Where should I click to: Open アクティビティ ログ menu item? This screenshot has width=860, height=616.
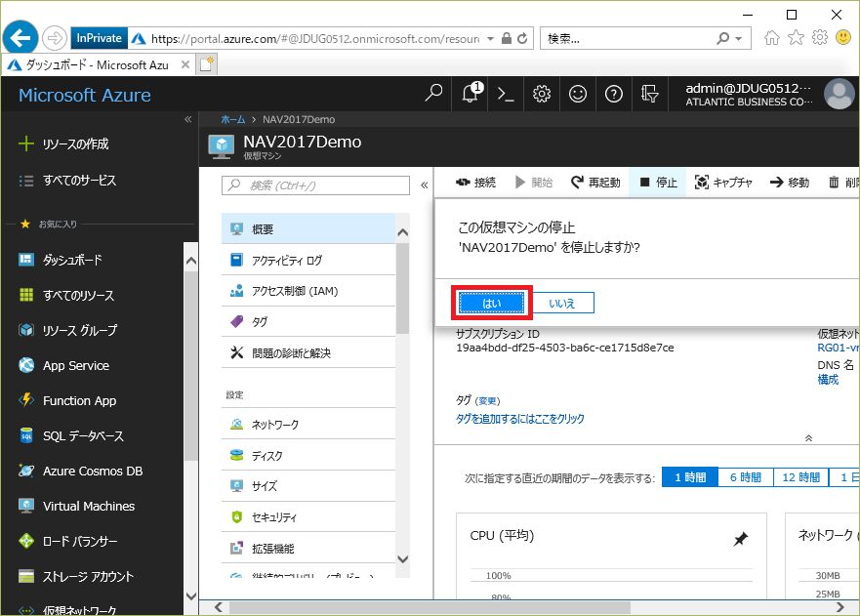308,260
